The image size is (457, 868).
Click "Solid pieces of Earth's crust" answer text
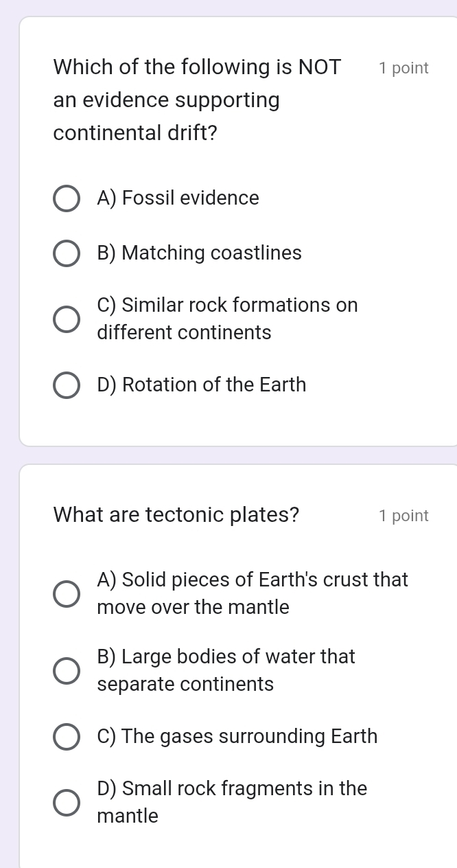pos(253,593)
